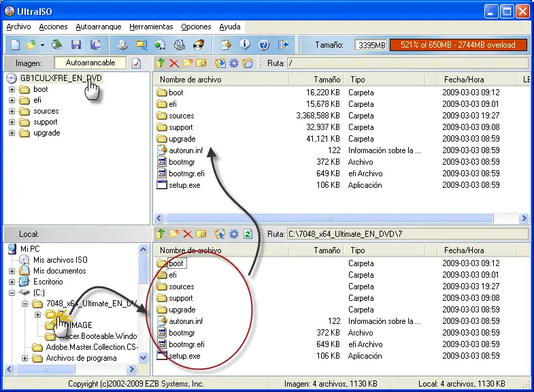Exit UltraISO using the door arrow icon

click(x=283, y=45)
